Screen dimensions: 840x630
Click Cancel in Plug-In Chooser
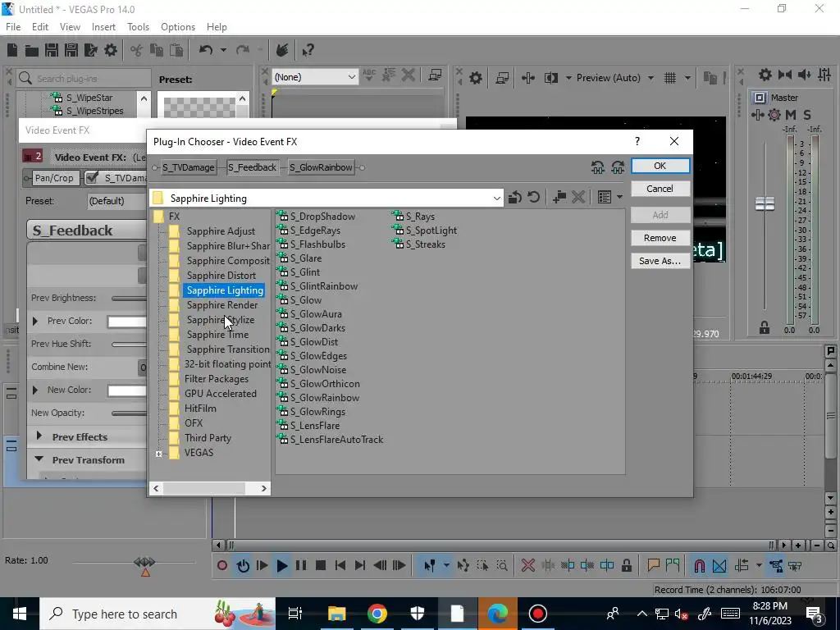(660, 189)
